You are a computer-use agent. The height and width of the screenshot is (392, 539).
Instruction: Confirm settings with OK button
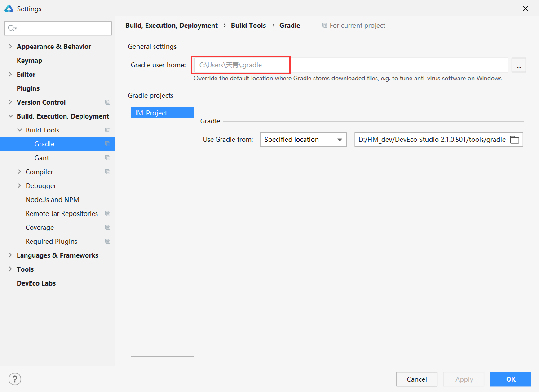[x=511, y=379]
